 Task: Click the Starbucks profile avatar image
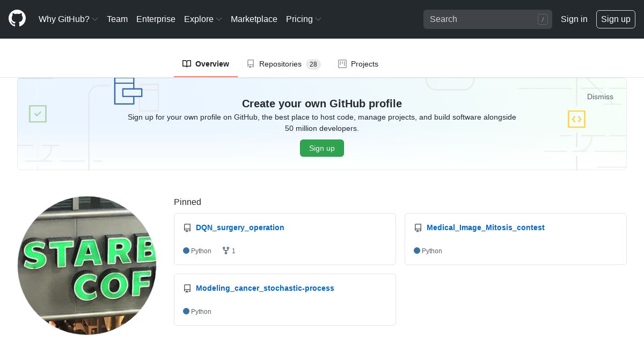87,265
